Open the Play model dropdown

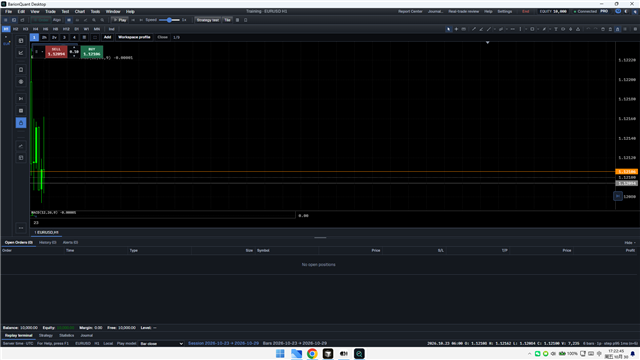[x=162, y=344]
